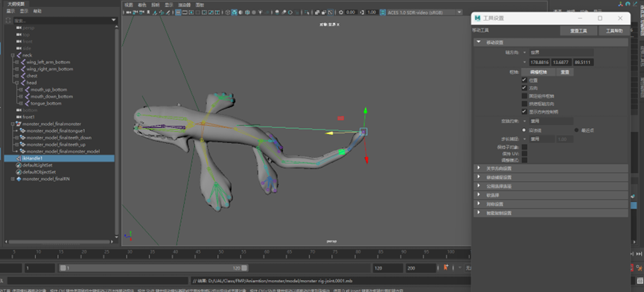The image size is (644, 292).
Task: Enable the 固定组件枢轴 checkbox
Action: [524, 95]
